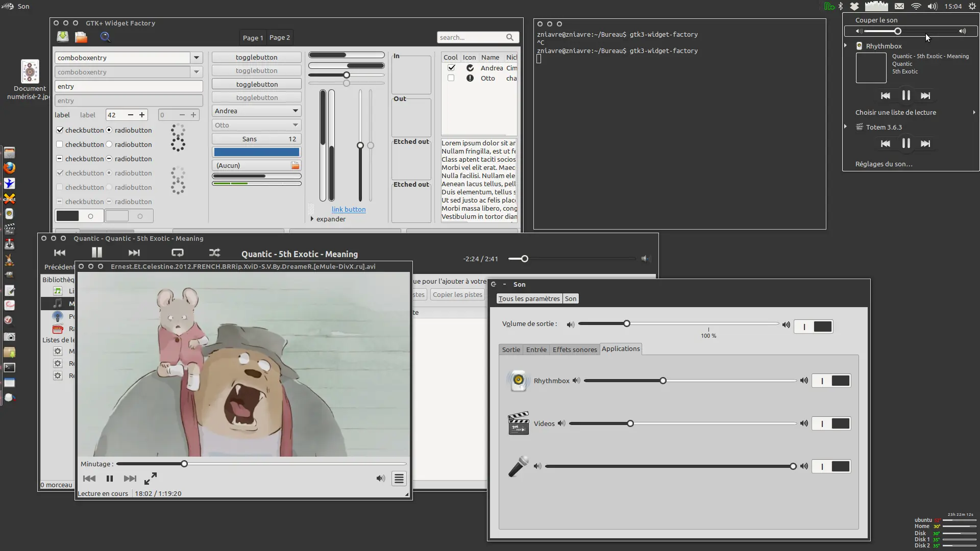Open Réglages du son… from the sound menu
Image resolution: width=980 pixels, height=551 pixels.
(x=884, y=164)
